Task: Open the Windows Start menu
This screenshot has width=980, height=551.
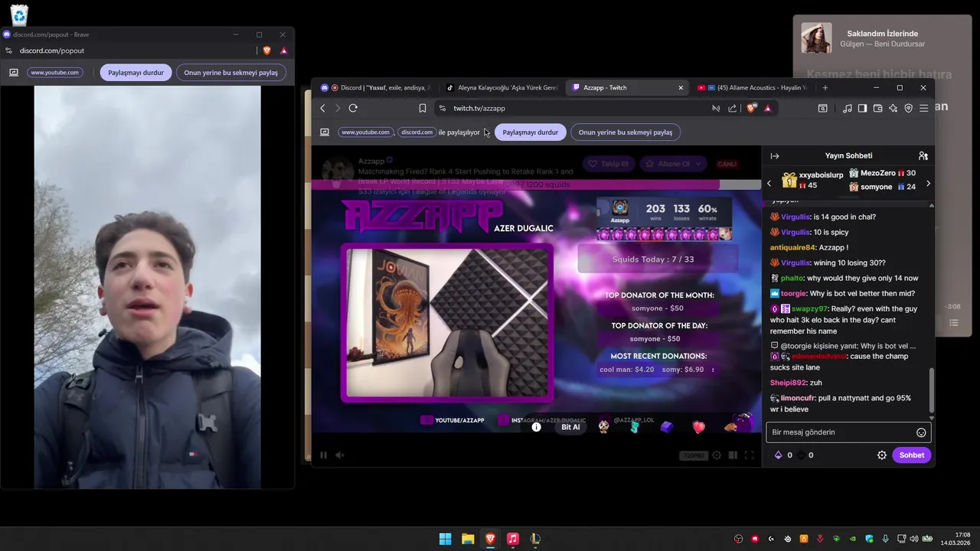Action: (445, 539)
